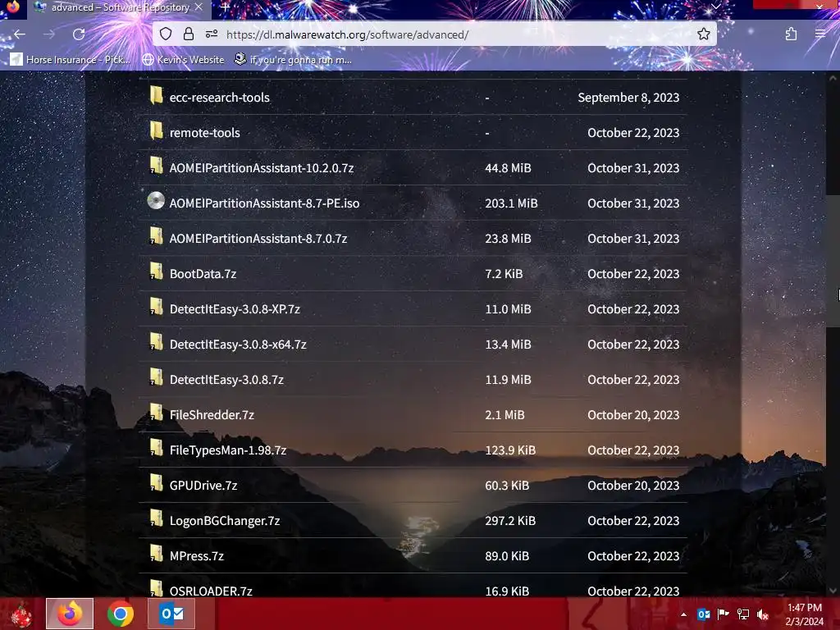Viewport: 840px width, 630px height.
Task: Click disc icon of AOMEIPartitionAssistant-8.7-PE.iso
Action: pyautogui.click(x=156, y=201)
